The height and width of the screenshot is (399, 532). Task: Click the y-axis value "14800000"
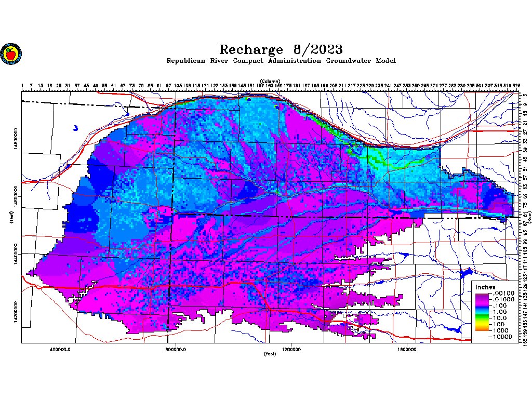(16, 138)
